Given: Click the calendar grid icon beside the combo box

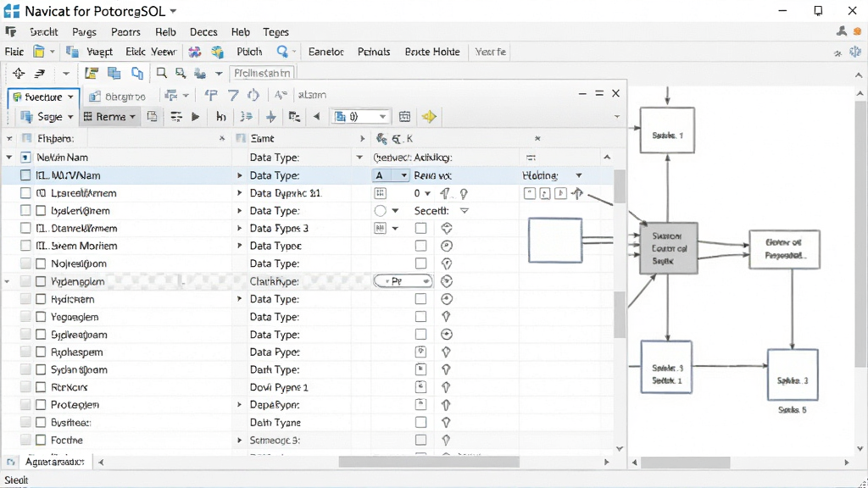Looking at the screenshot, I should (x=404, y=117).
